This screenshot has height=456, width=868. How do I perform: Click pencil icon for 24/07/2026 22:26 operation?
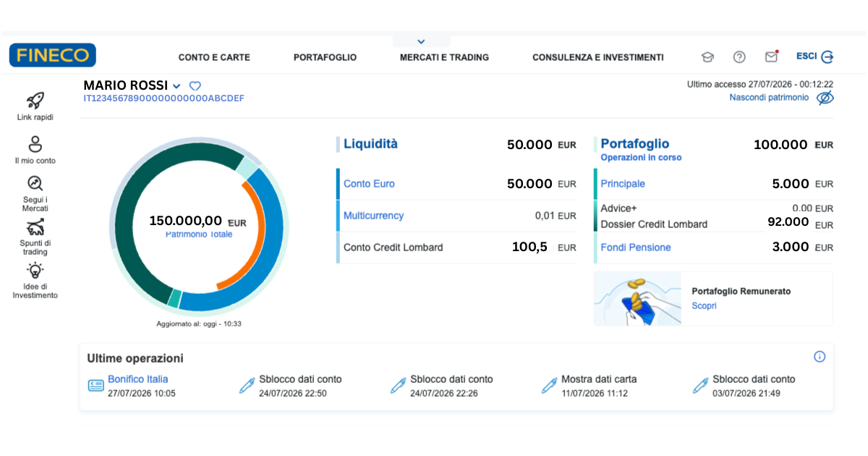[399, 385]
